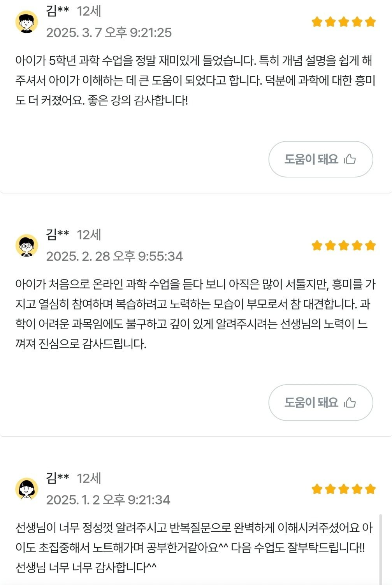
Task: Click the timestamp 2025. 1. 2 오후 9:21:34
Action: pyautogui.click(x=108, y=500)
